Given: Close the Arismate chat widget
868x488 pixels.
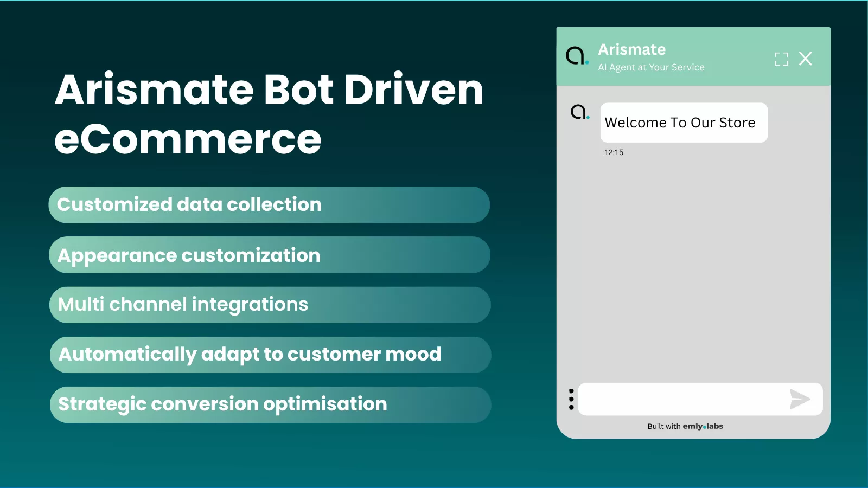Looking at the screenshot, I should [806, 59].
